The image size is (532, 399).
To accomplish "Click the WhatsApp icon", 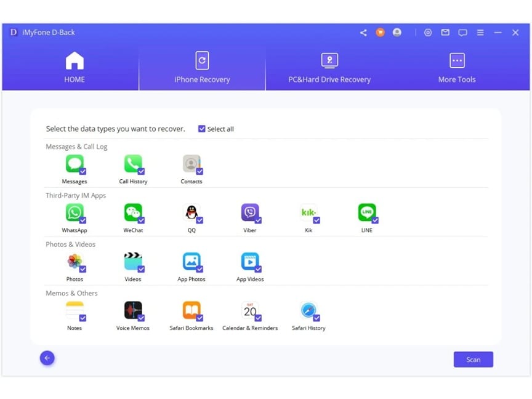I will [x=75, y=212].
